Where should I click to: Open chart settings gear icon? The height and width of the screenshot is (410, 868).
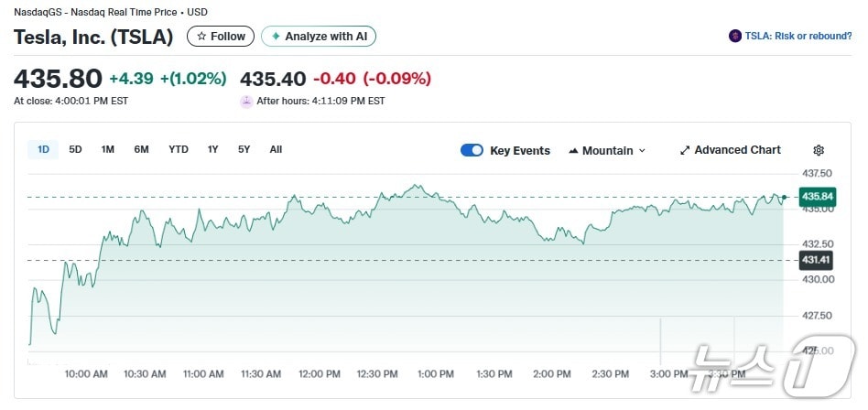[x=819, y=150]
